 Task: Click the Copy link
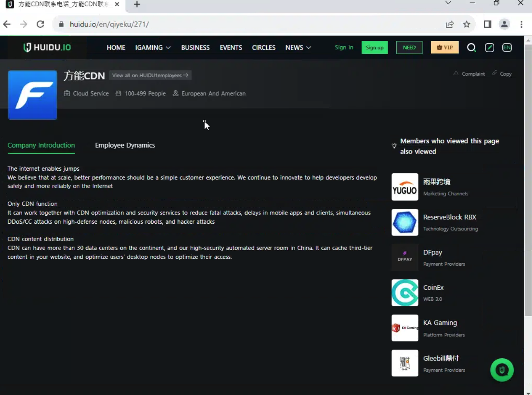pyautogui.click(x=502, y=74)
